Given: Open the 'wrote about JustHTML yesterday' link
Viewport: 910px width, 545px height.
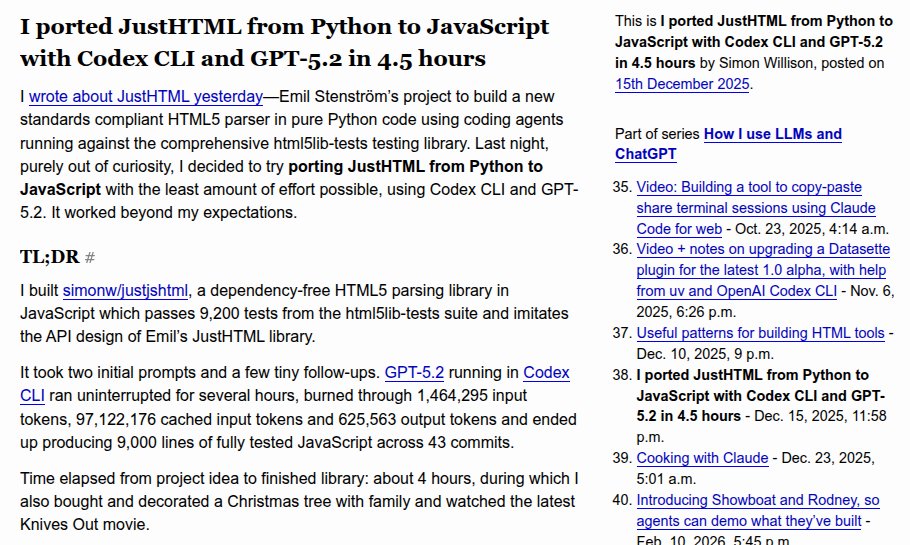Looking at the screenshot, I should (146, 96).
